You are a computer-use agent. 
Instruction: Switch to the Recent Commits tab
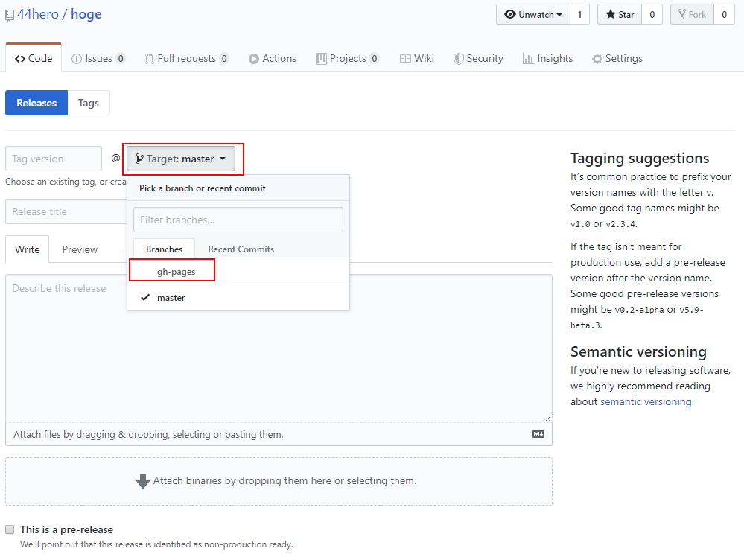[x=241, y=249]
